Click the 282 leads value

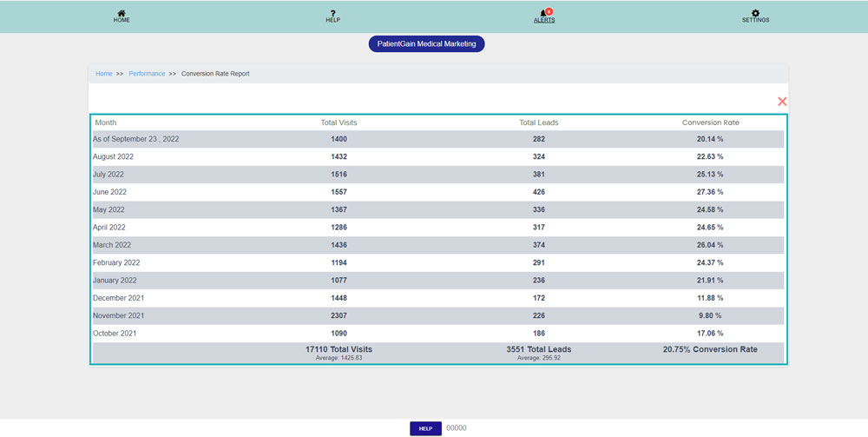coord(539,139)
